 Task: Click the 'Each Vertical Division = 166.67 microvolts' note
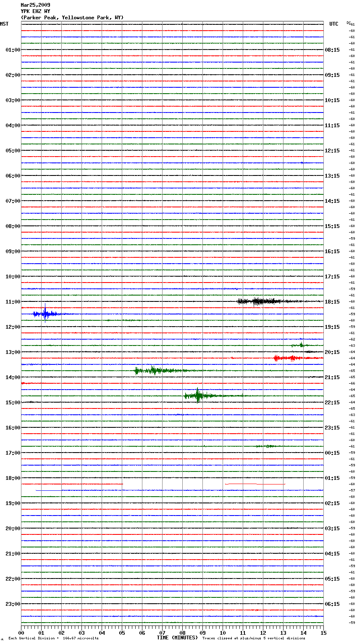[x=54, y=639]
